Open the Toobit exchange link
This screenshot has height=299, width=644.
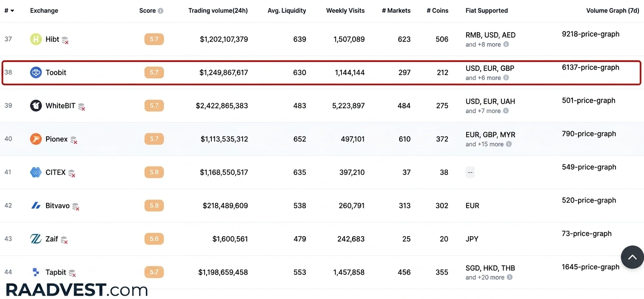[x=56, y=73]
